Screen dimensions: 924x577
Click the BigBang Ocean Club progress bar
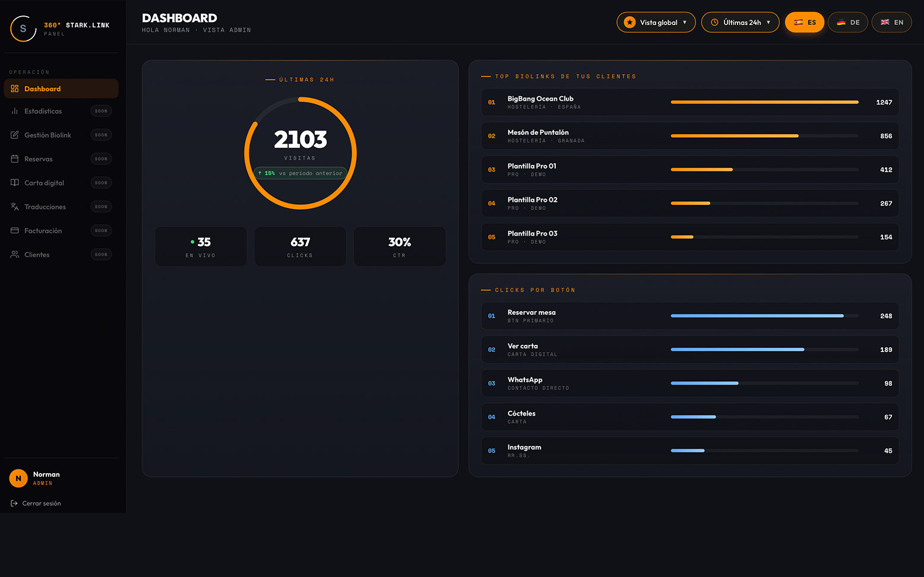point(765,102)
